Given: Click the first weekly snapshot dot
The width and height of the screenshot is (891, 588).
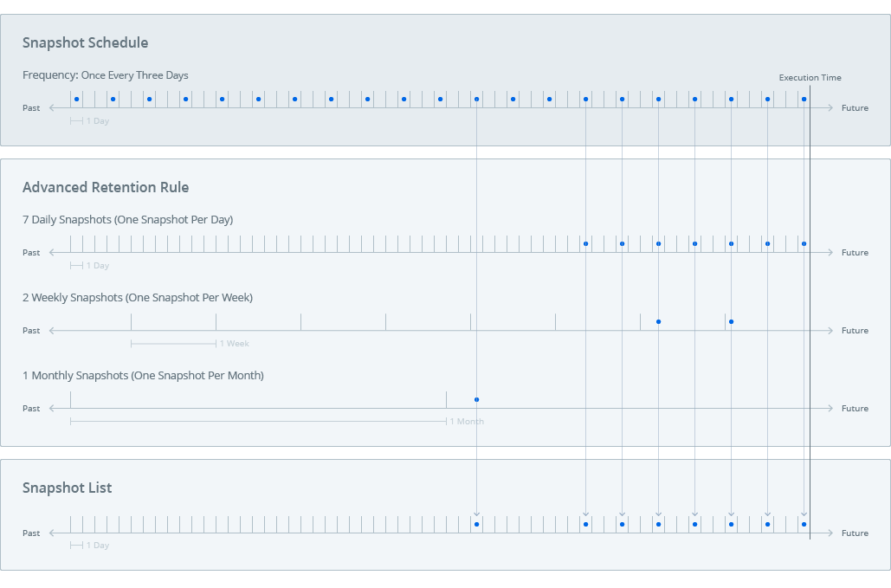Looking at the screenshot, I should pos(659,321).
